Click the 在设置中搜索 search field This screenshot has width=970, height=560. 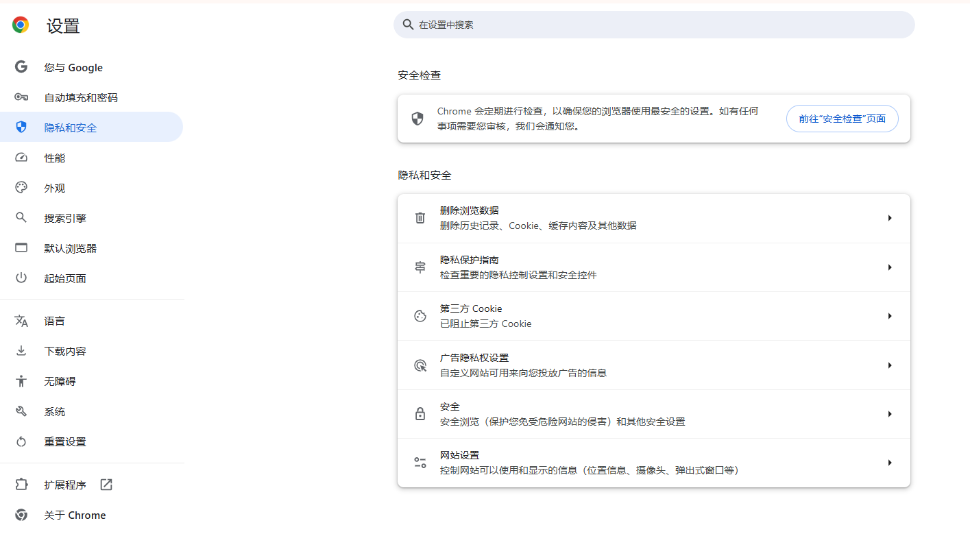click(654, 25)
